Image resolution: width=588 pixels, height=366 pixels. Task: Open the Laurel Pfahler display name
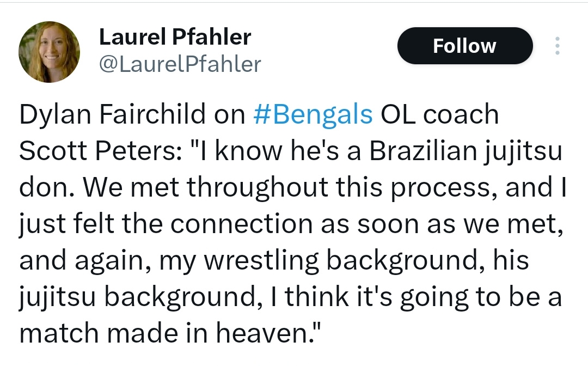pyautogui.click(x=175, y=36)
